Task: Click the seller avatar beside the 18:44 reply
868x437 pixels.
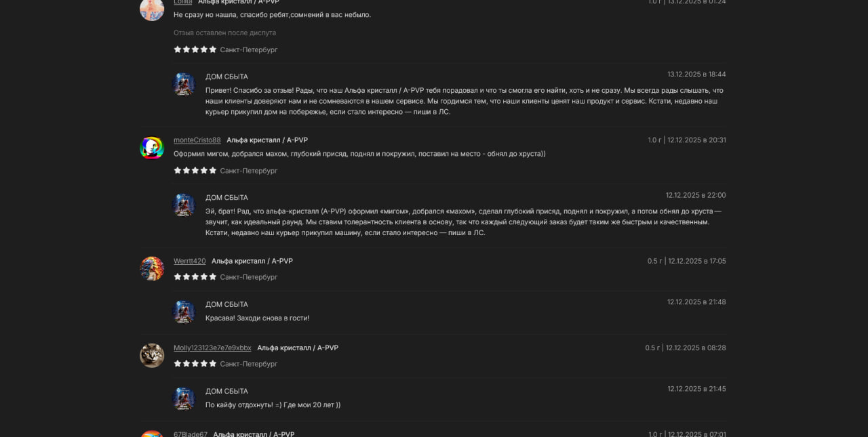Action: (x=183, y=84)
